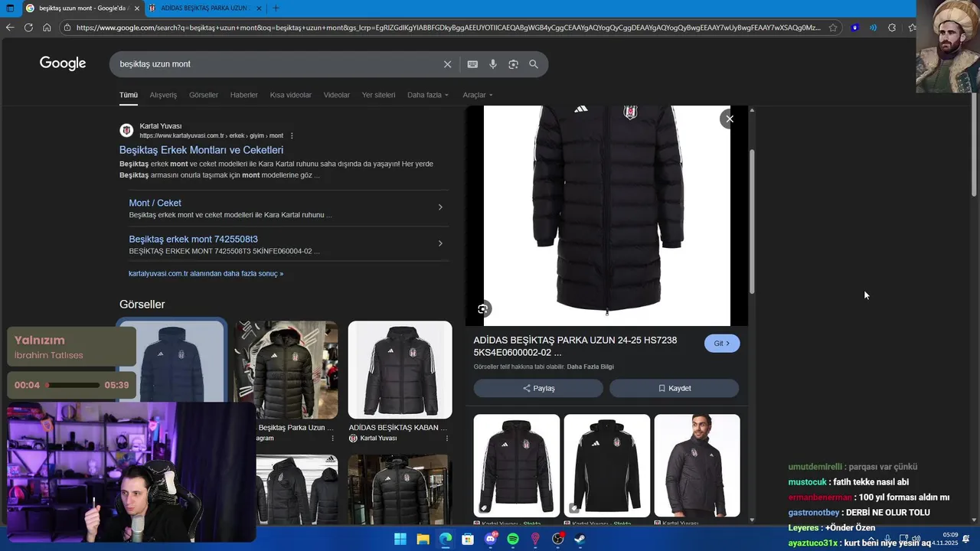This screenshot has width=980, height=551.
Task: Open Spotify from the taskbar
Action: (x=513, y=540)
